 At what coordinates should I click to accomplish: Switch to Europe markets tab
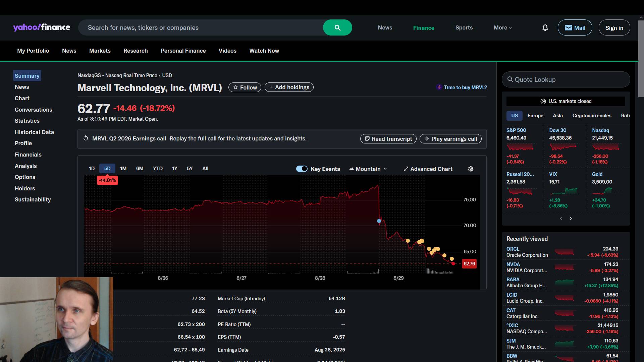point(535,116)
